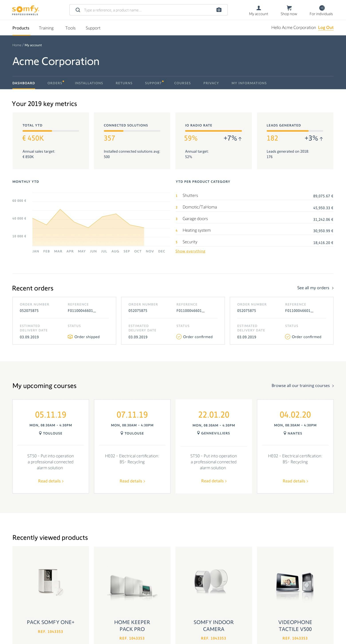Click the 04.02.20 course date

[x=295, y=414]
